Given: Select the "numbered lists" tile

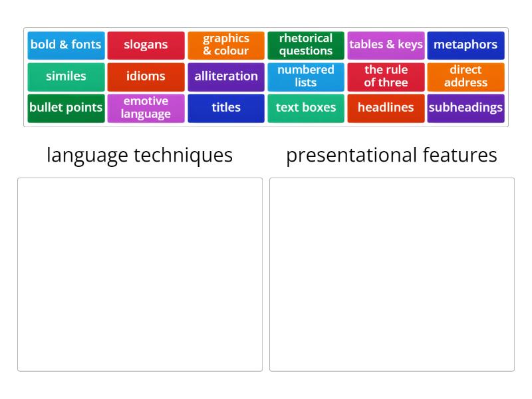Looking at the screenshot, I should click(306, 76).
